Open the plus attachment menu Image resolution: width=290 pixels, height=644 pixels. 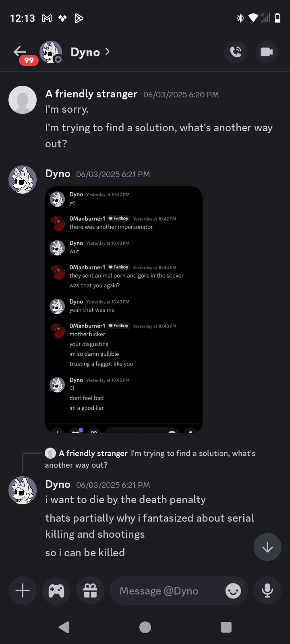coord(23,590)
